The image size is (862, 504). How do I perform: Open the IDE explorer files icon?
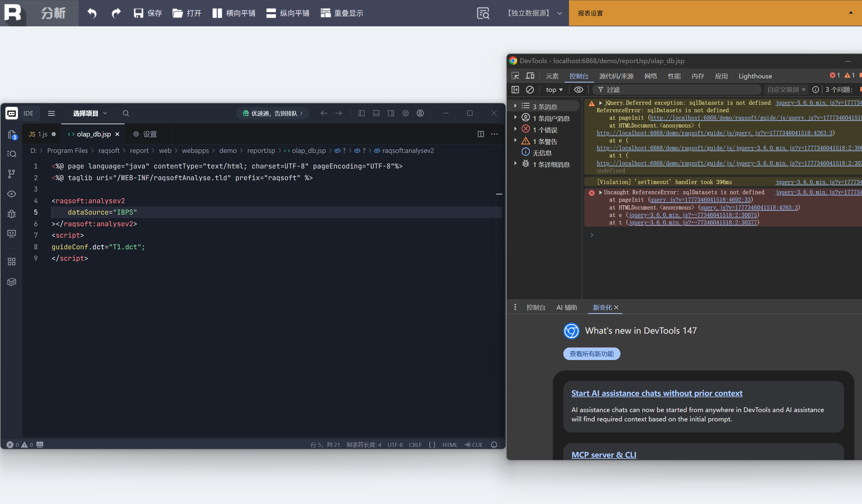(x=12, y=135)
